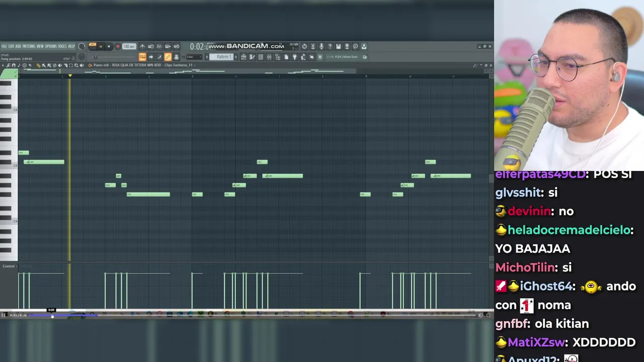Toggle recording countdown 3-2-1

tap(159, 46)
